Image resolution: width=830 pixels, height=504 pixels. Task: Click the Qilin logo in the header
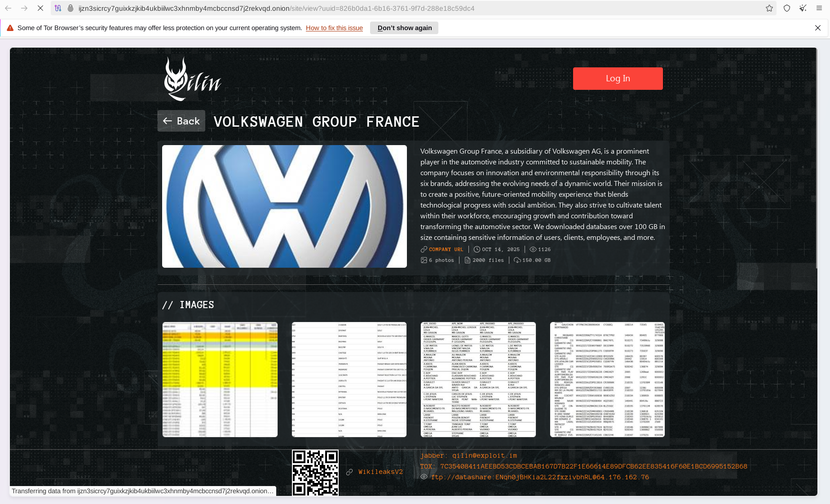tap(192, 79)
